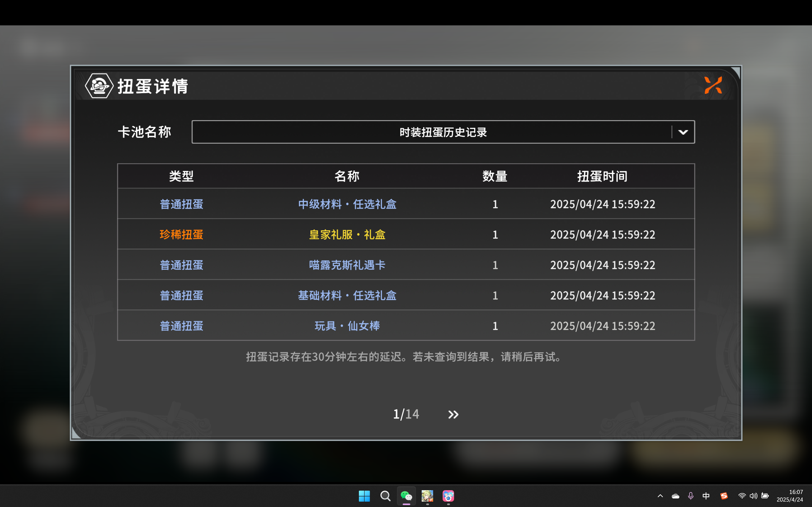This screenshot has width=812, height=507.
Task: Select the 基础材料·任选礼盒 item name
Action: [x=347, y=296]
